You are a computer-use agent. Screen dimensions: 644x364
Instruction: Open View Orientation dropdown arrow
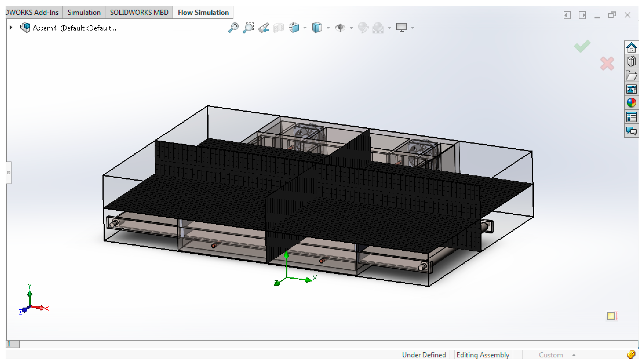tap(305, 28)
